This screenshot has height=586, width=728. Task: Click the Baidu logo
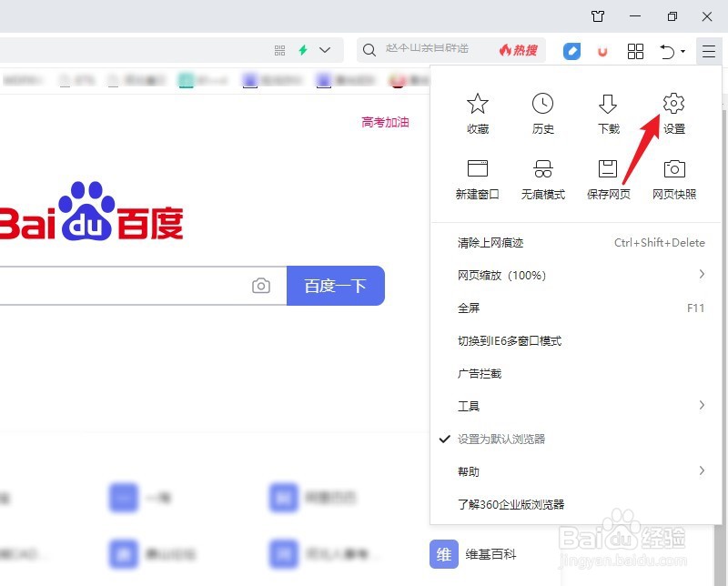(92, 211)
